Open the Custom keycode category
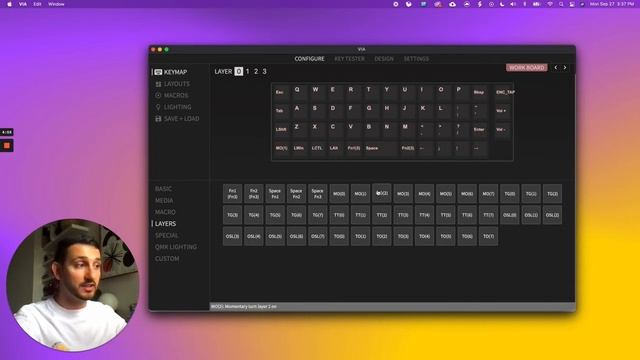This screenshot has width=640, height=360. tap(167, 259)
